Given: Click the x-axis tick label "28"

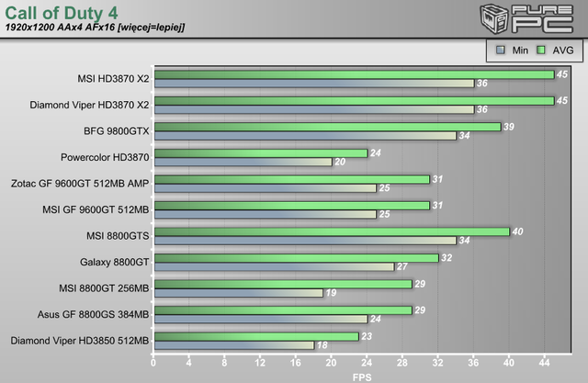Looking at the screenshot, I should (402, 363).
